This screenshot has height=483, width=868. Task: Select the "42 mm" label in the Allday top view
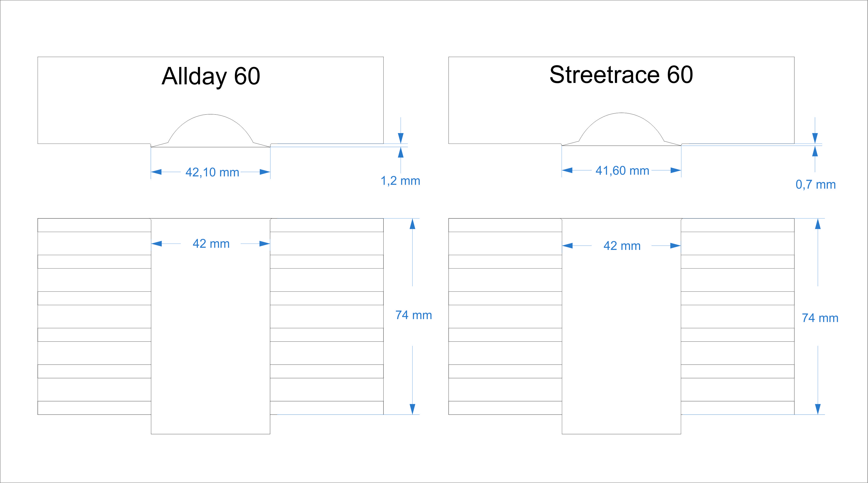pos(211,243)
